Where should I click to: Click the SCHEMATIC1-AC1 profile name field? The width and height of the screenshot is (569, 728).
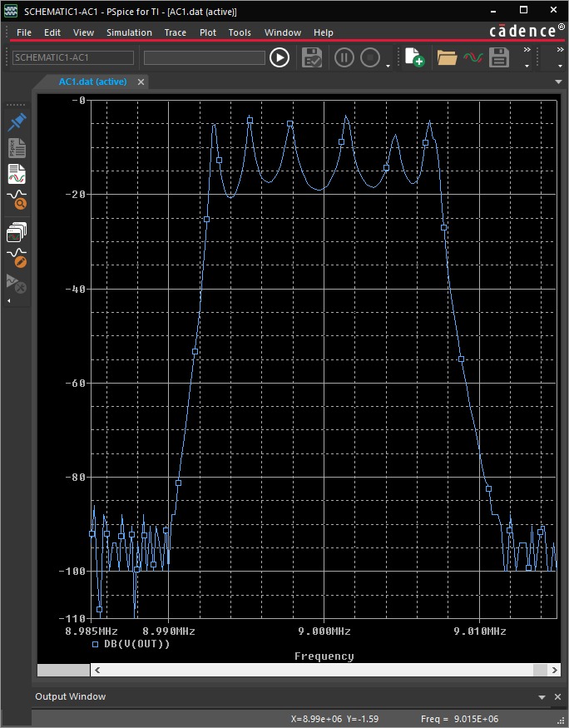73,57
